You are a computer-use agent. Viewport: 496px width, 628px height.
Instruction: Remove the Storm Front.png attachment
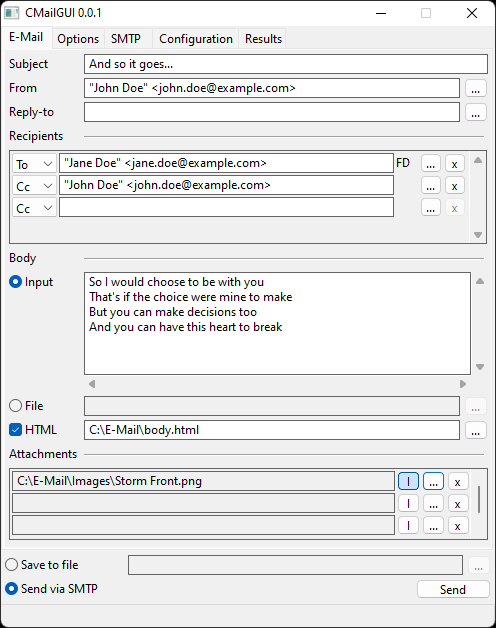point(458,481)
